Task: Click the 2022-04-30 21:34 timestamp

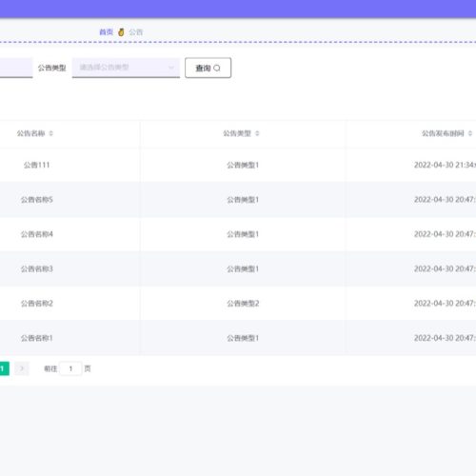Action: 445,165
